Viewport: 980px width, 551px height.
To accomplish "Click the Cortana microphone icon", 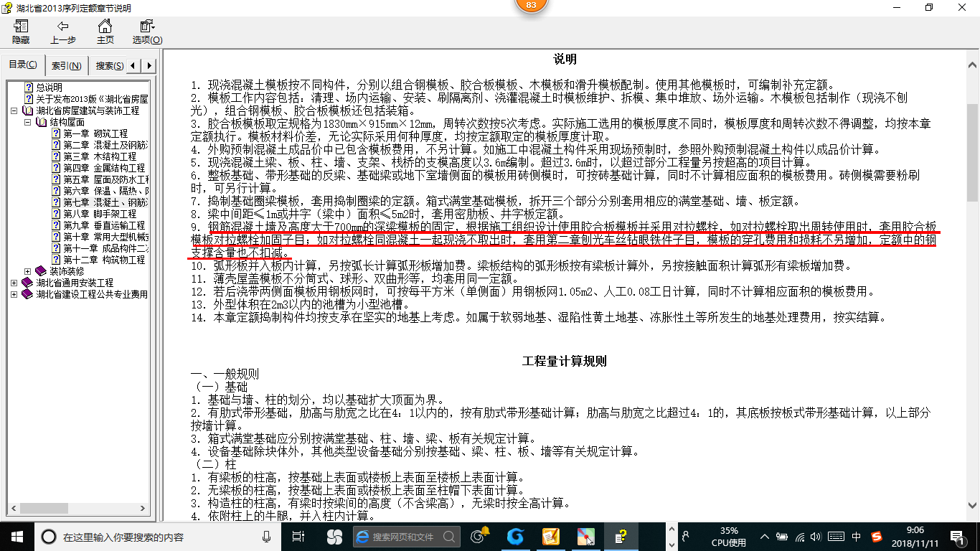I will 266,537.
